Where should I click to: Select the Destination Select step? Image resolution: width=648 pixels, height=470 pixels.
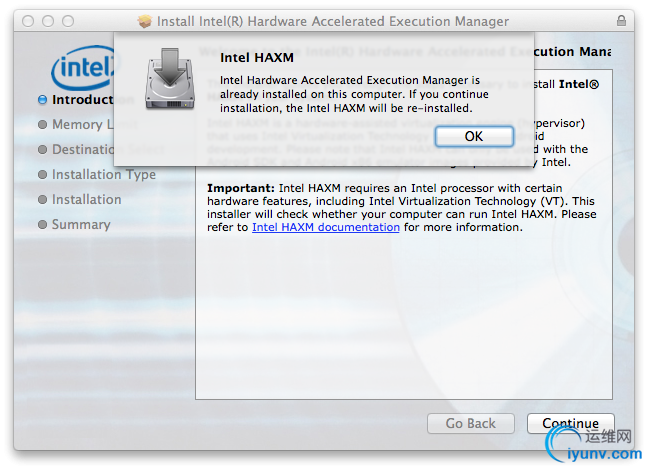point(75,150)
